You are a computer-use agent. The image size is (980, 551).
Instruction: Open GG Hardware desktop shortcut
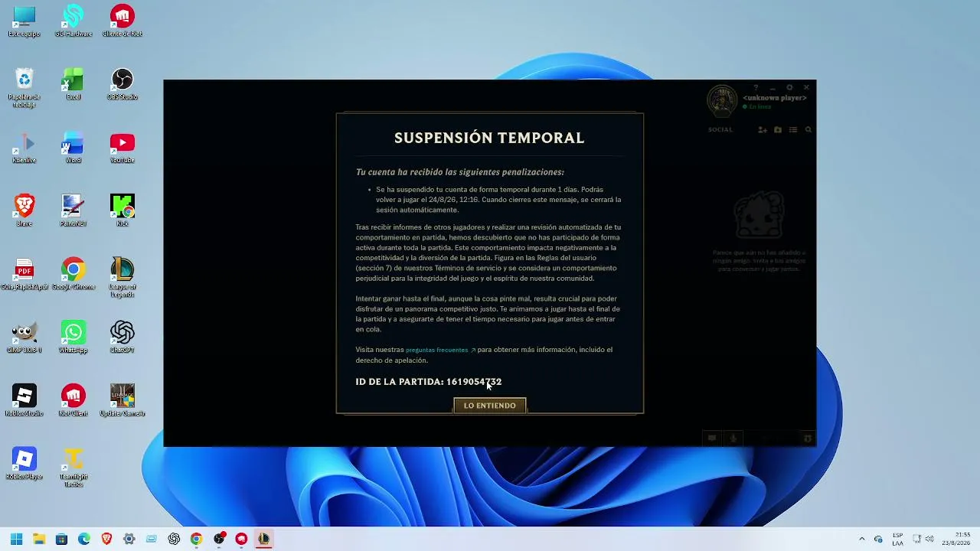point(73,21)
